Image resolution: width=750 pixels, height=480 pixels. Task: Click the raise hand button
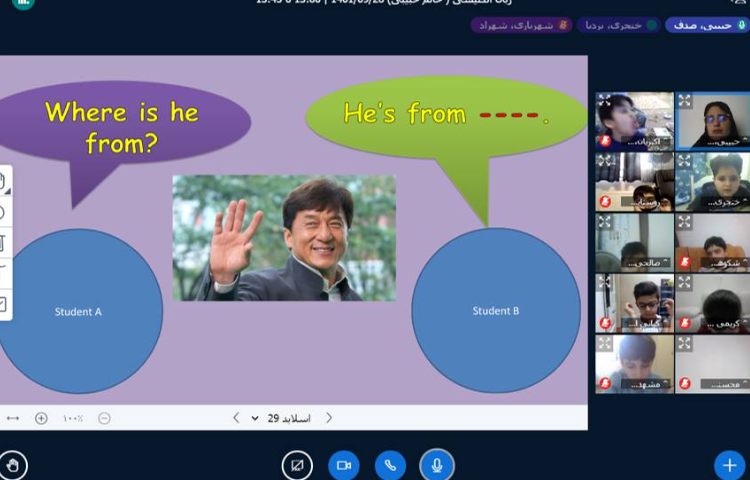pos(13,465)
